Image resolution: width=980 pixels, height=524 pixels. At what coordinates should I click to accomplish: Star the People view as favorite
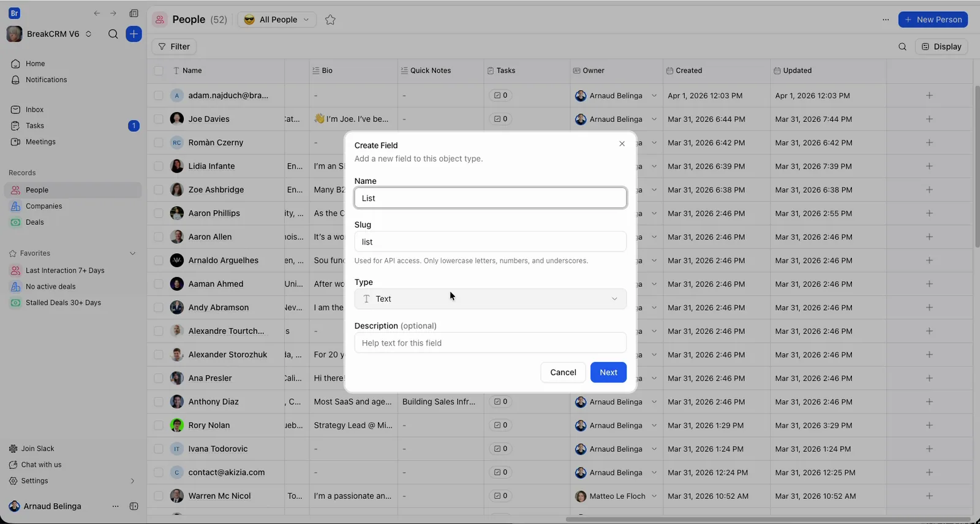tap(330, 20)
